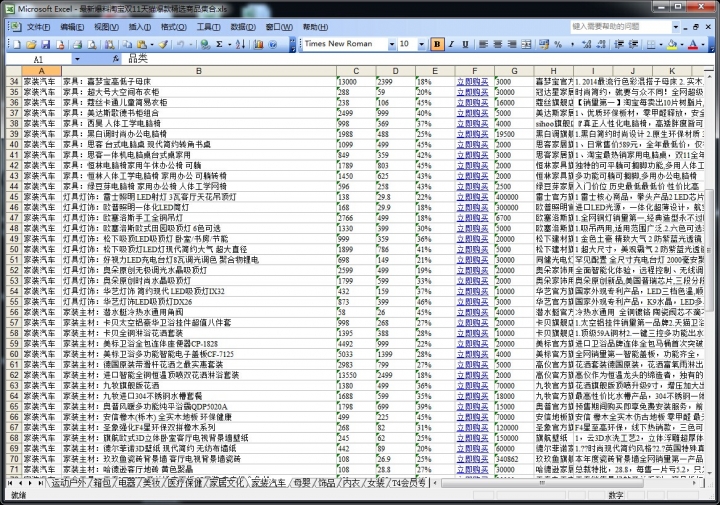The width and height of the screenshot is (720, 505).
Task: Toggle center text alignment
Action: pyautogui.click(x=498, y=45)
